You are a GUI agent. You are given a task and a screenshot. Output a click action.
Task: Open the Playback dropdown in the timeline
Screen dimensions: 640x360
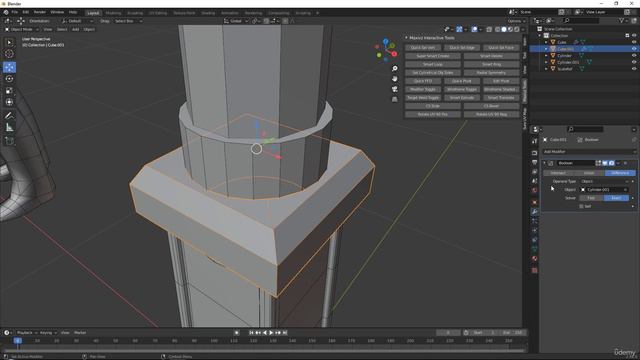click(27, 333)
